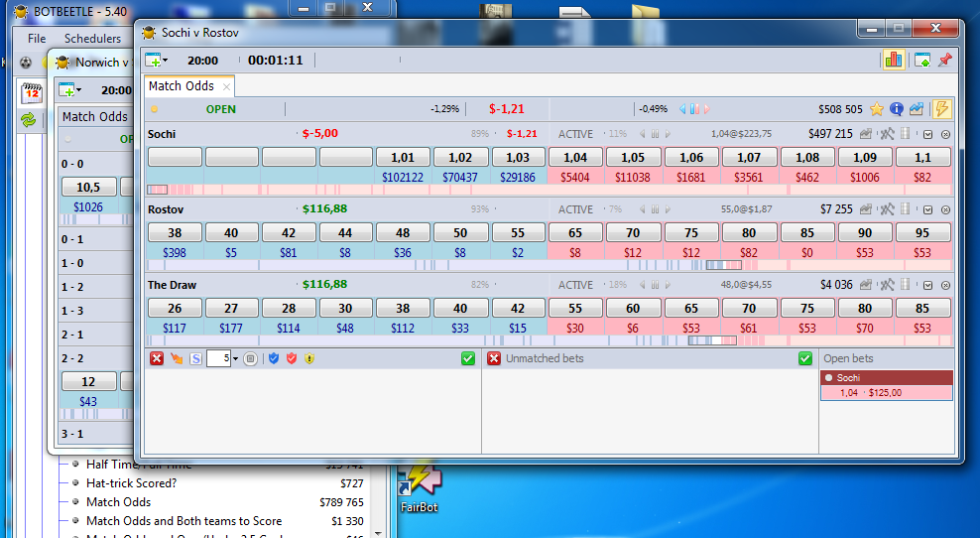The width and height of the screenshot is (980, 538).
Task: Open market information blue info icon
Action: pyautogui.click(x=897, y=109)
